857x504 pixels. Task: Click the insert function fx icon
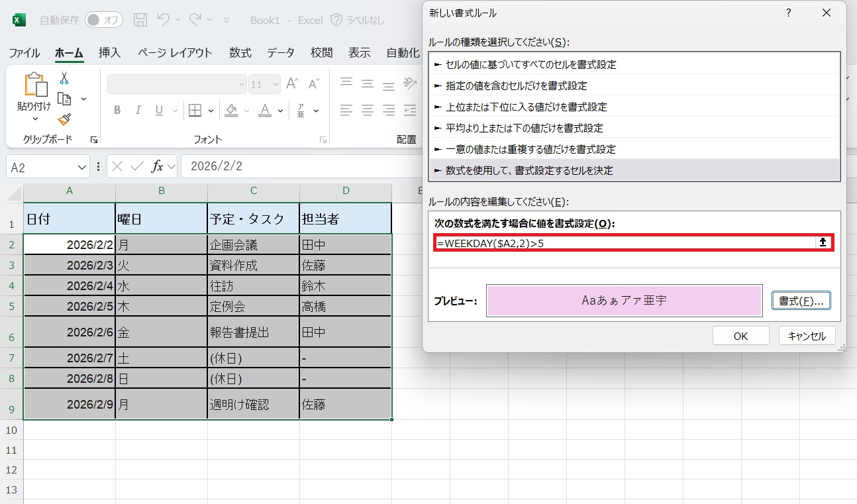(157, 167)
